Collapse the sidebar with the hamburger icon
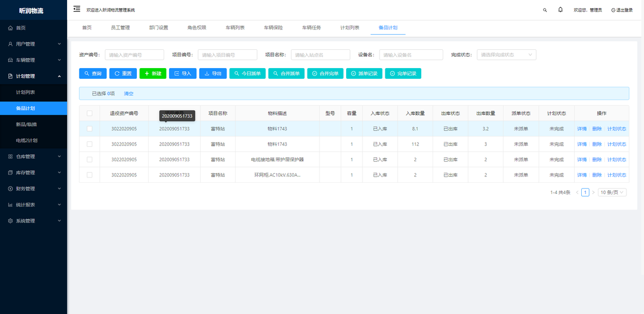 (77, 9)
